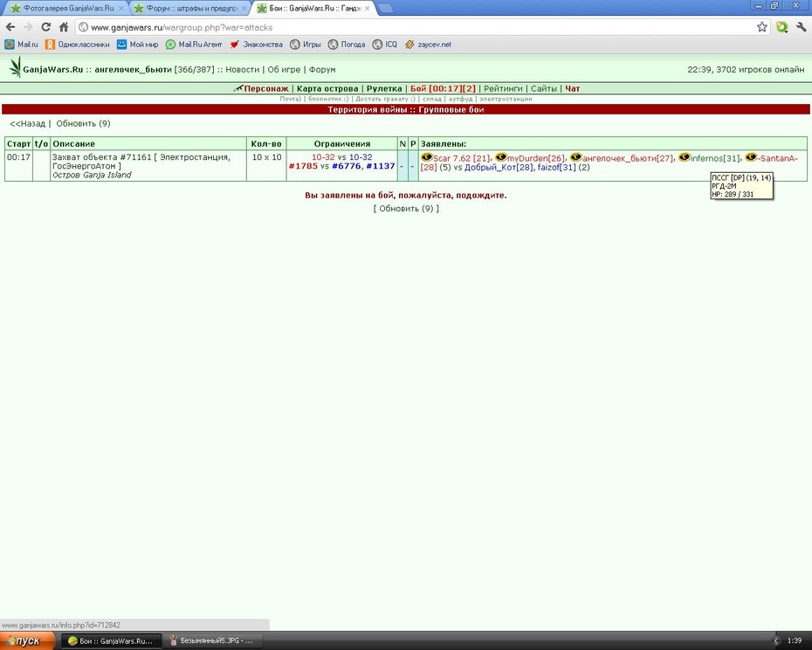
Task: Open a new browser tab
Action: 385,8
